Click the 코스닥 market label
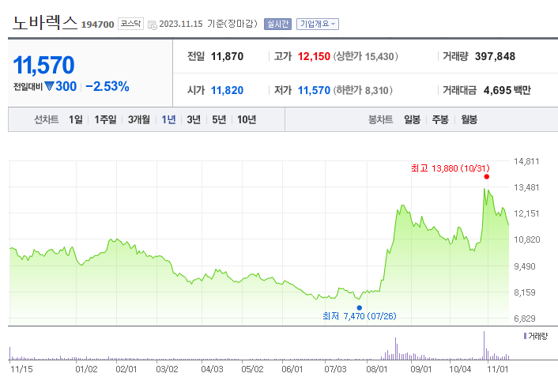The width and height of the screenshot is (558, 392). point(130,24)
